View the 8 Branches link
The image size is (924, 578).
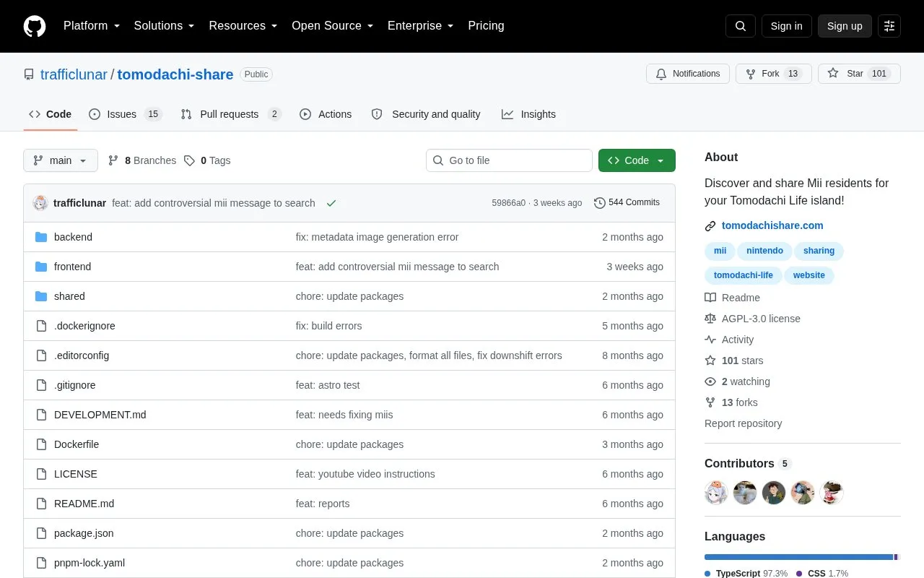(142, 160)
